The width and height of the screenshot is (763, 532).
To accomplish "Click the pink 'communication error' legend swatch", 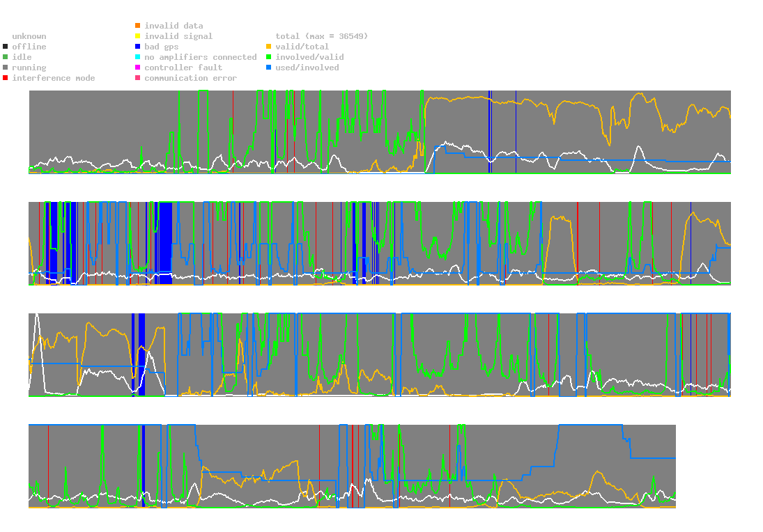I will (x=138, y=78).
